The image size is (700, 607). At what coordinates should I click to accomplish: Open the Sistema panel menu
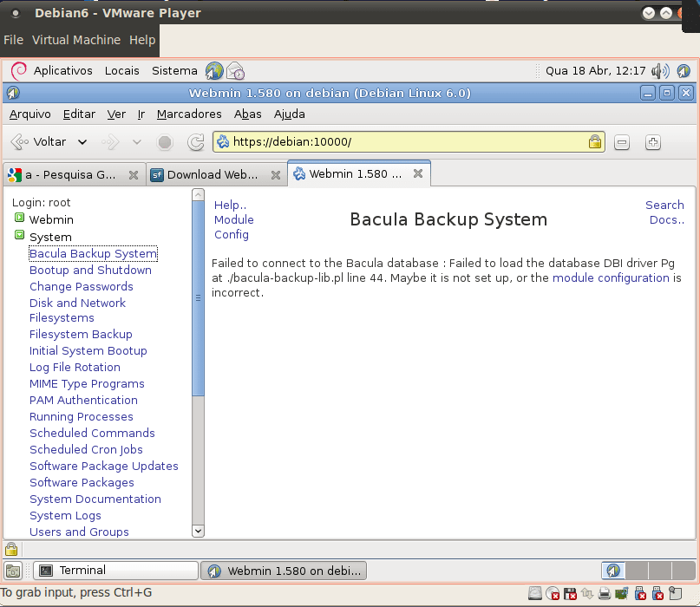pos(174,70)
